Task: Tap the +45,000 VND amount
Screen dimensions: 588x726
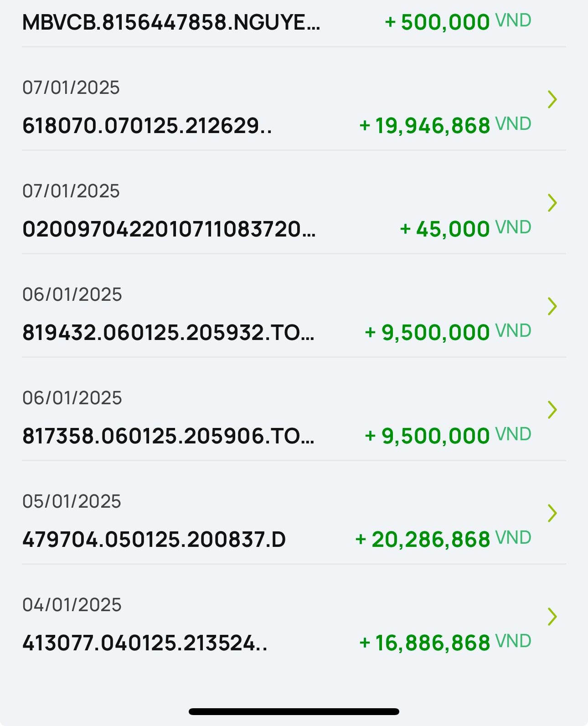Action: (x=465, y=229)
